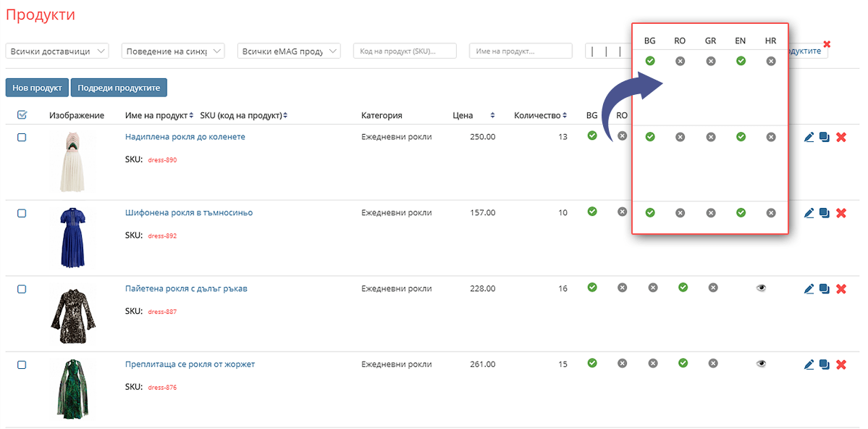Sort by Име на продукт column header
868x429 pixels.
click(159, 115)
